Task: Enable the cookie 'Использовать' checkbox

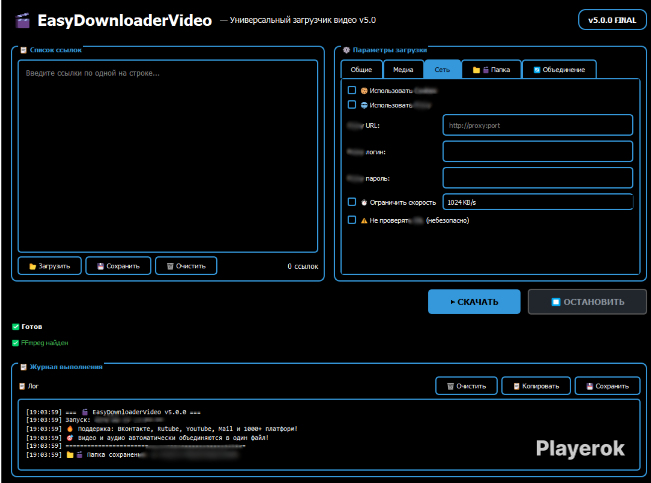Action: tap(352, 90)
